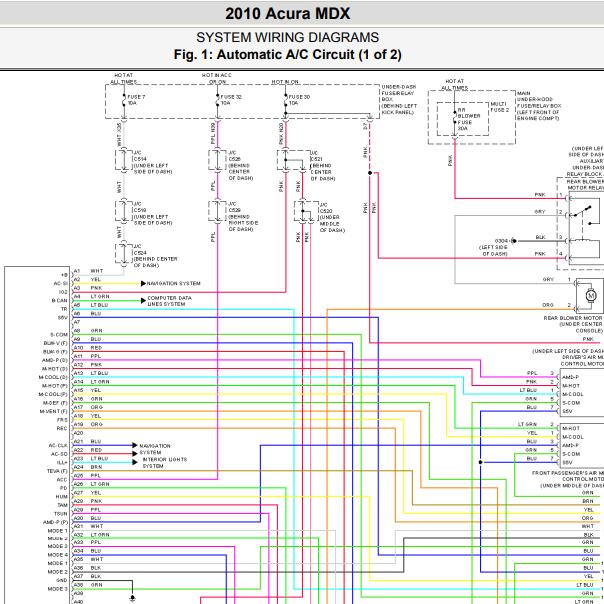Click the 'REAR BLOWER MOTOR RELAY' label

tap(585, 185)
